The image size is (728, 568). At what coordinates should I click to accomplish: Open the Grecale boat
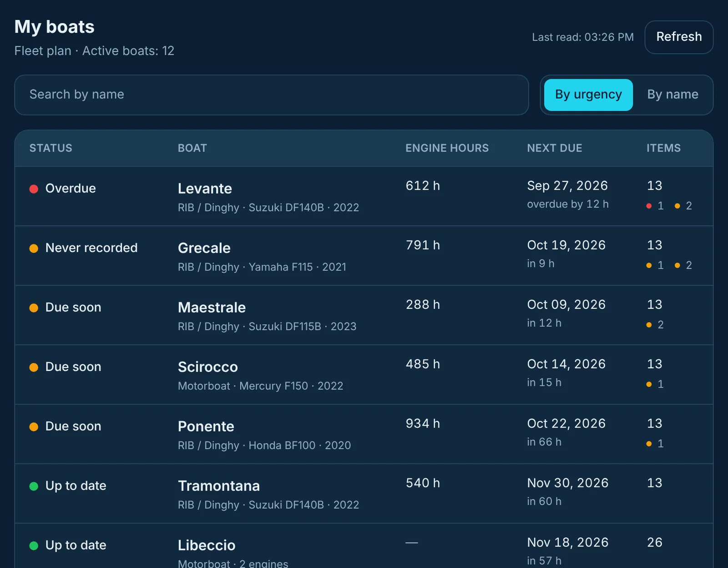204,248
